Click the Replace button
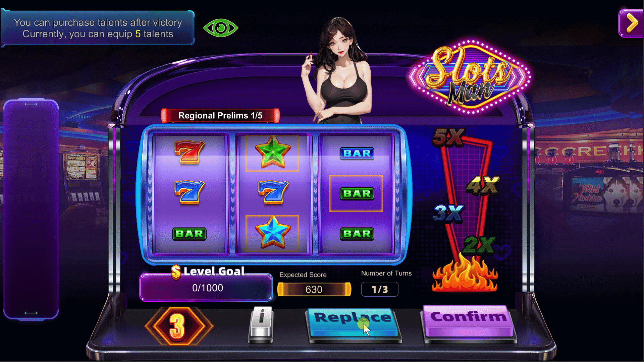The height and width of the screenshot is (362, 644). click(353, 323)
